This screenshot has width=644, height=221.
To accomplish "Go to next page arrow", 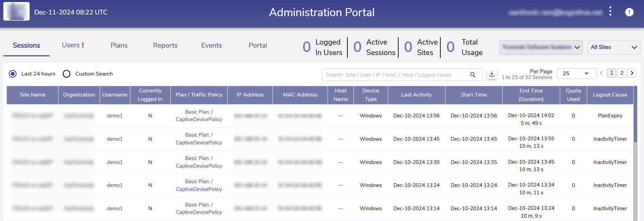I will tap(632, 73).
